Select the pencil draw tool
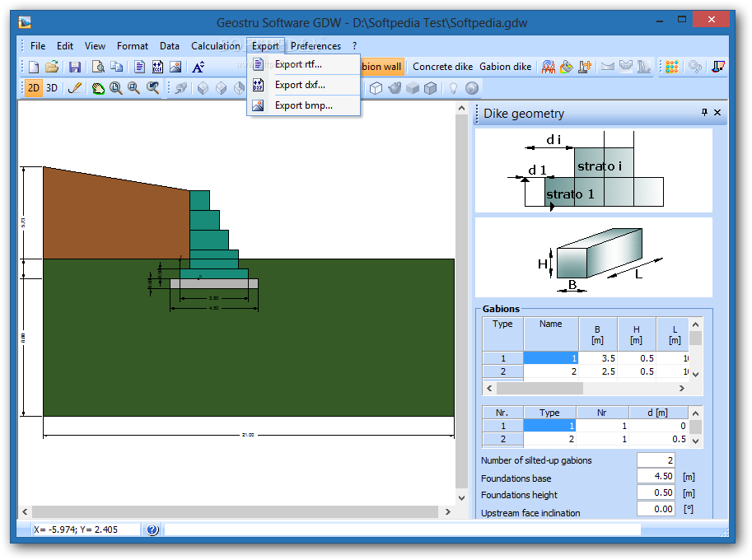Viewport: 752px width, 560px height. point(75,88)
